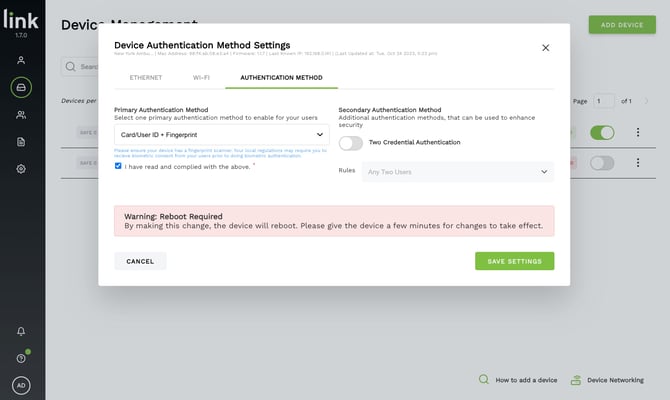This screenshot has height=400, width=670.
Task: Open the user profile icon in the sidebar
Action: (21, 60)
